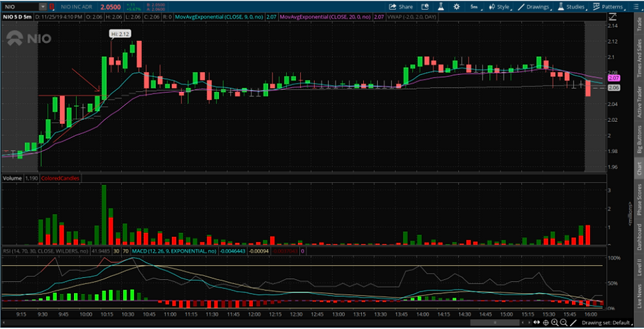Select the line drawing tool icon
The width and height of the screenshot is (644, 329).
573,322
